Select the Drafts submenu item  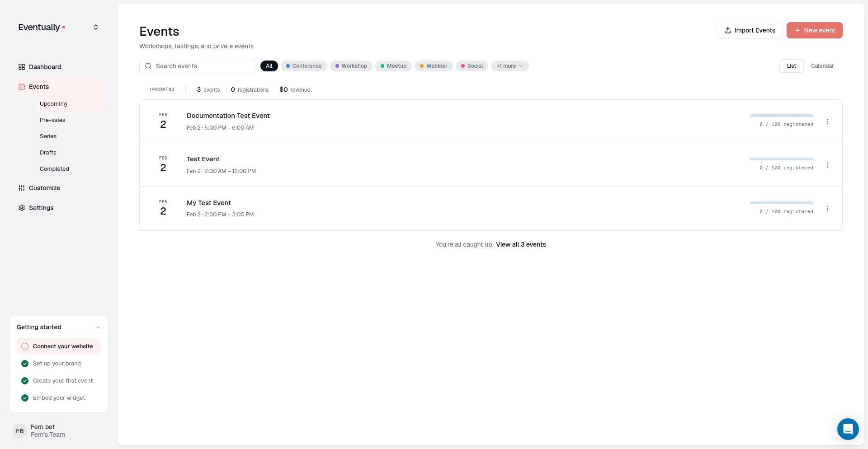(x=69, y=153)
